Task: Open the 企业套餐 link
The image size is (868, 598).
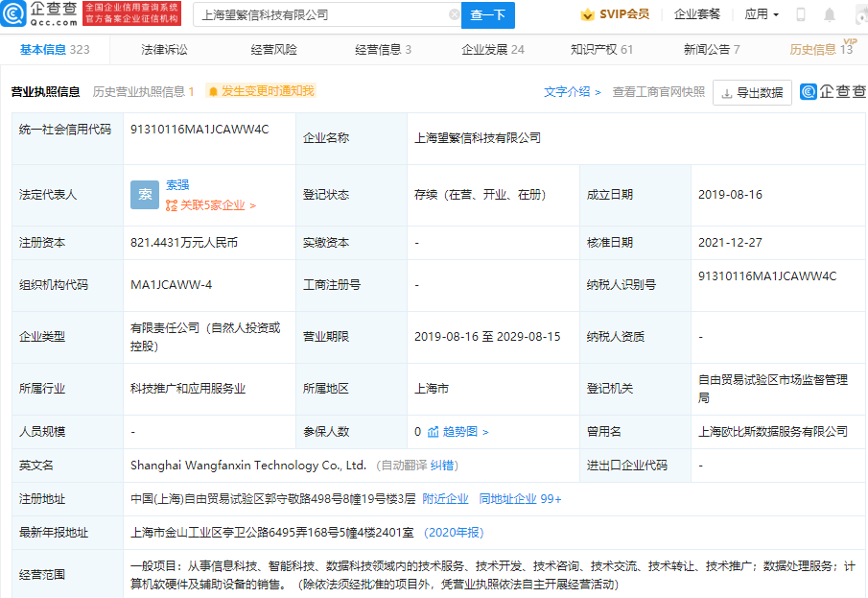Action: click(x=697, y=14)
